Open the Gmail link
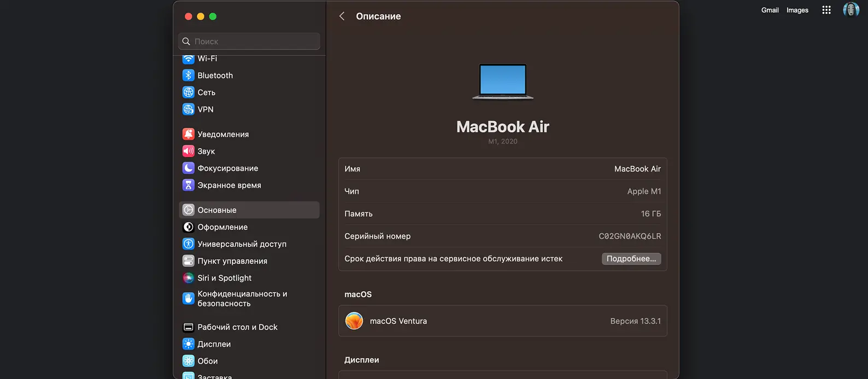The image size is (868, 379). pyautogui.click(x=770, y=10)
